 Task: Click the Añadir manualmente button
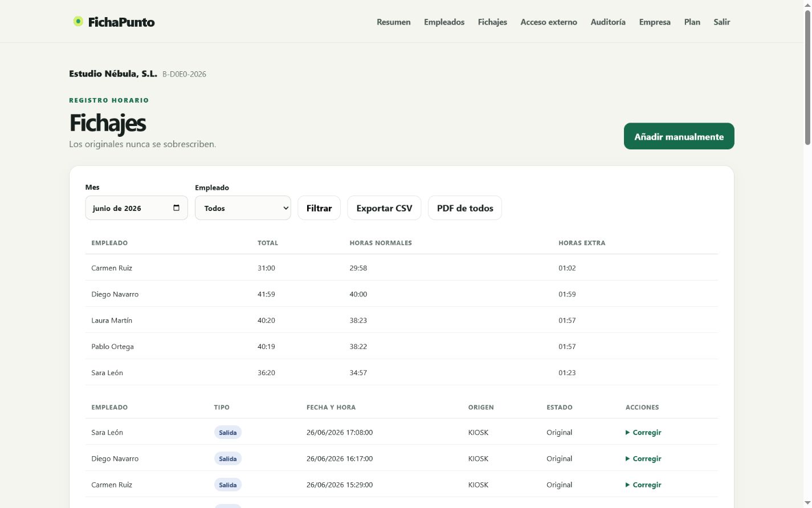(679, 136)
